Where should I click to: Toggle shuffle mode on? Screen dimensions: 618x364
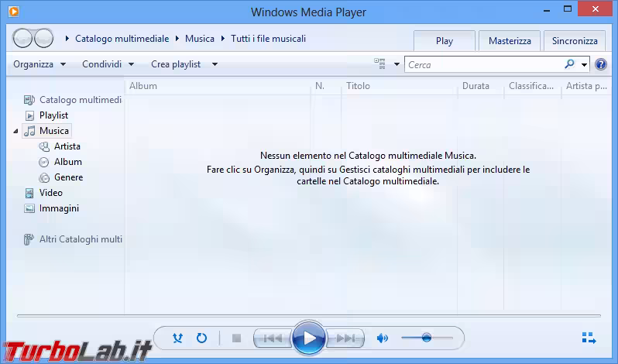(x=178, y=338)
